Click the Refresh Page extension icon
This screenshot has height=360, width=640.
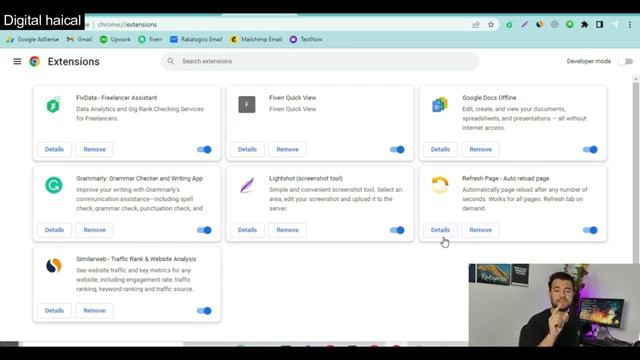point(440,185)
